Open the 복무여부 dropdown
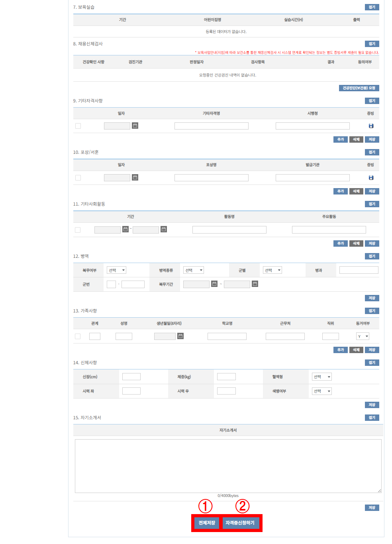 [x=116, y=270]
